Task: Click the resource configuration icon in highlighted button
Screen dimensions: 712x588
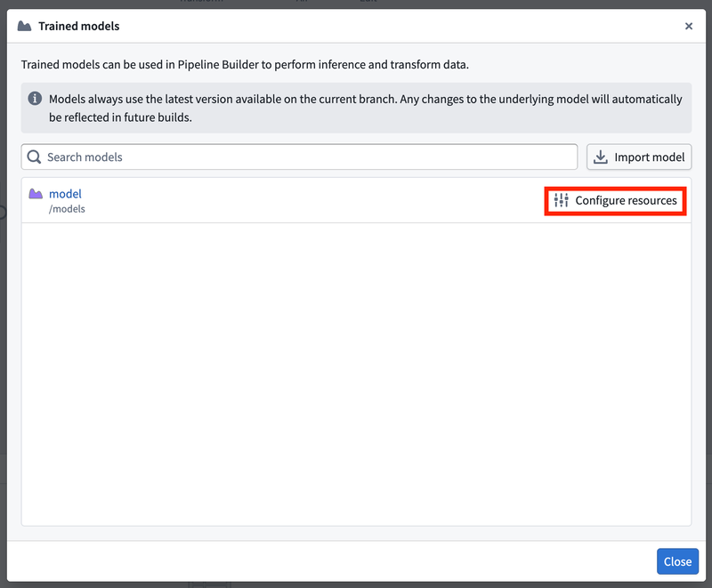Action: click(560, 200)
